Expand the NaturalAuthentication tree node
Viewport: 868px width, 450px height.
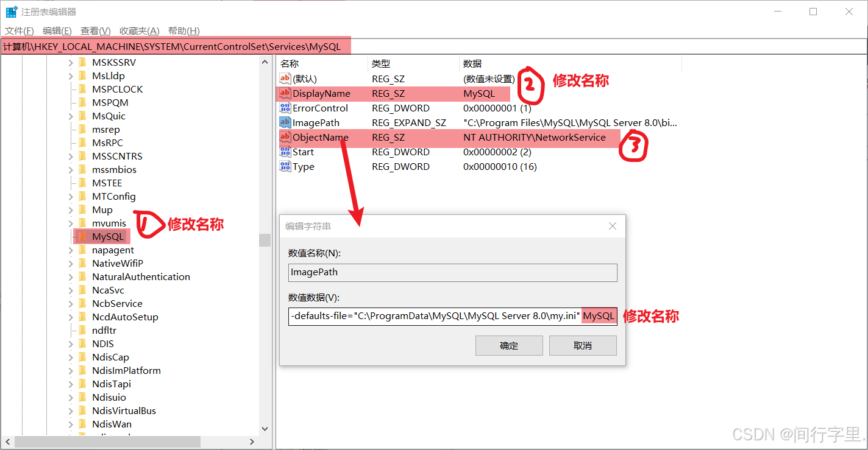click(x=70, y=276)
